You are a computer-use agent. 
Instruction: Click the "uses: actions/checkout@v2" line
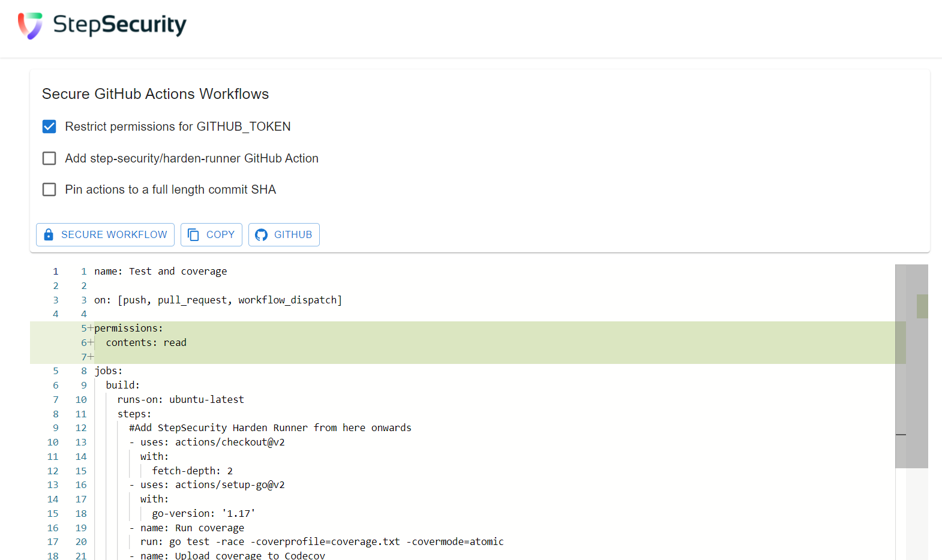pyautogui.click(x=212, y=442)
